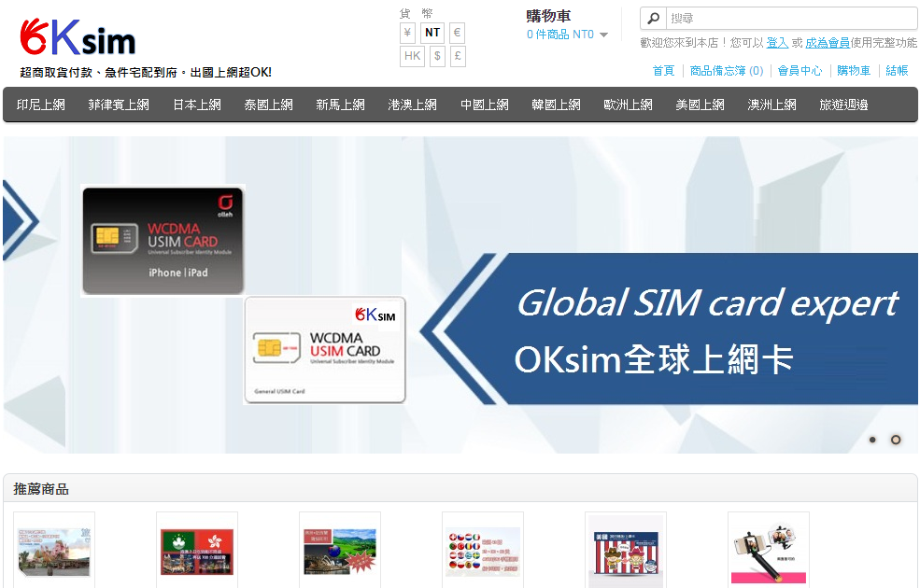Click the magnifier search icon
This screenshot has width=920, height=588.
click(x=653, y=18)
